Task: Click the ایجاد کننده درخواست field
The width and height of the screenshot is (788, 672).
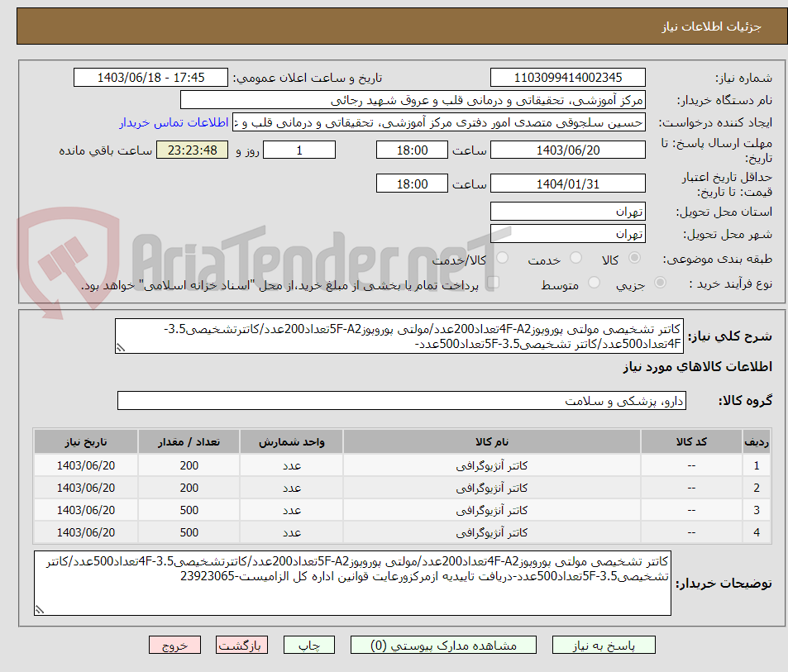Action: click(439, 122)
